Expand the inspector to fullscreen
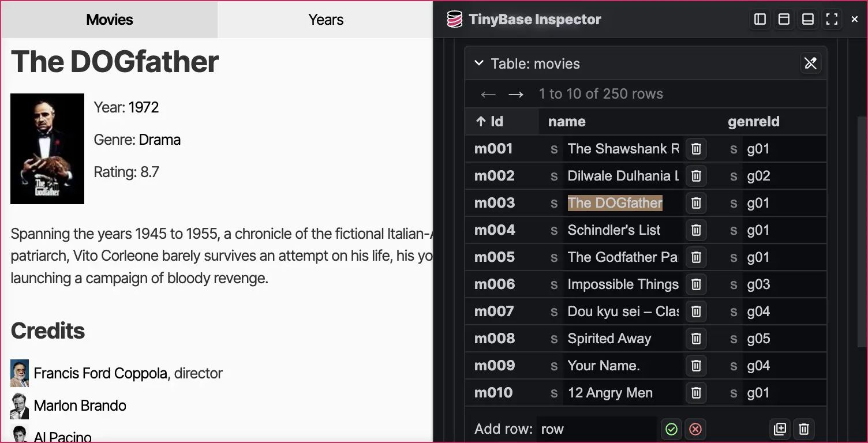Screen dimensions: 868x443 (832, 18)
